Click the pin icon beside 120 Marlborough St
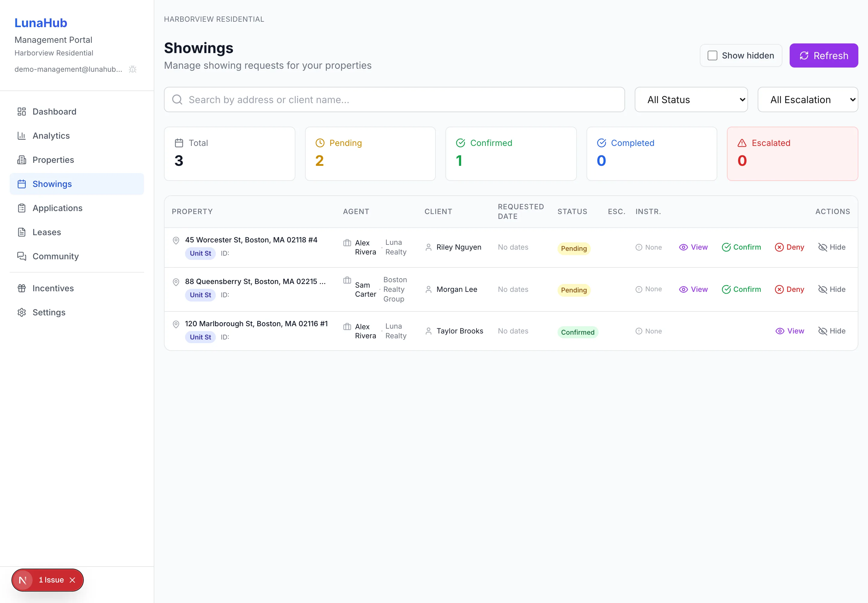868x603 pixels. [x=176, y=324]
